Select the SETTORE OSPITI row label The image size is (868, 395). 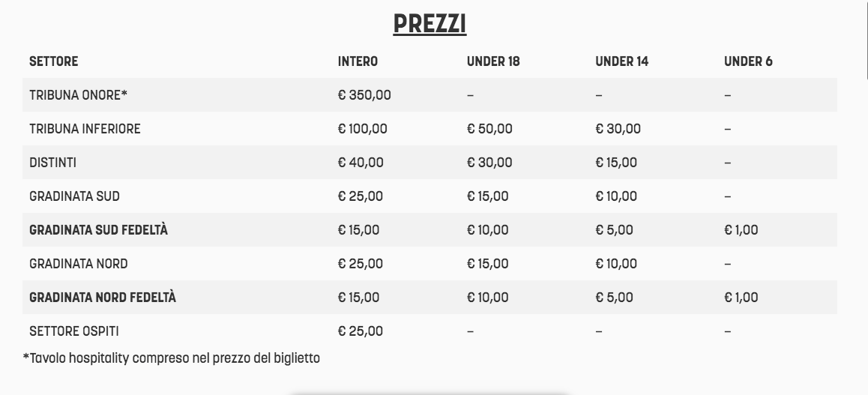[73, 331]
